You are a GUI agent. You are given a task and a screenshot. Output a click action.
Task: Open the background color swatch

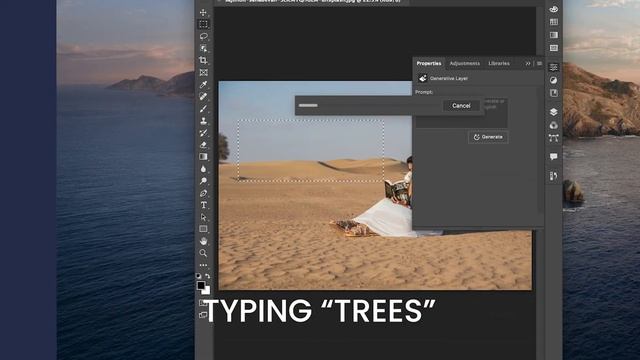(x=207, y=291)
